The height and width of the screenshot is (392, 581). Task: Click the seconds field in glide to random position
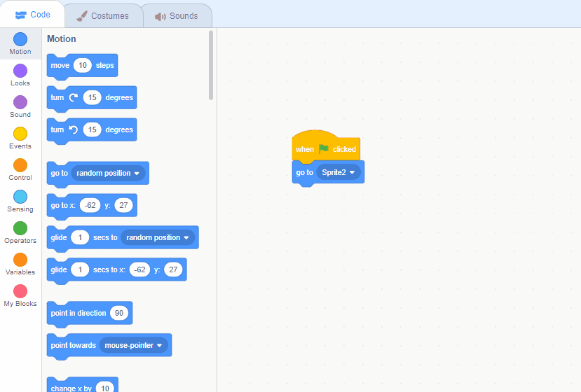coord(80,237)
